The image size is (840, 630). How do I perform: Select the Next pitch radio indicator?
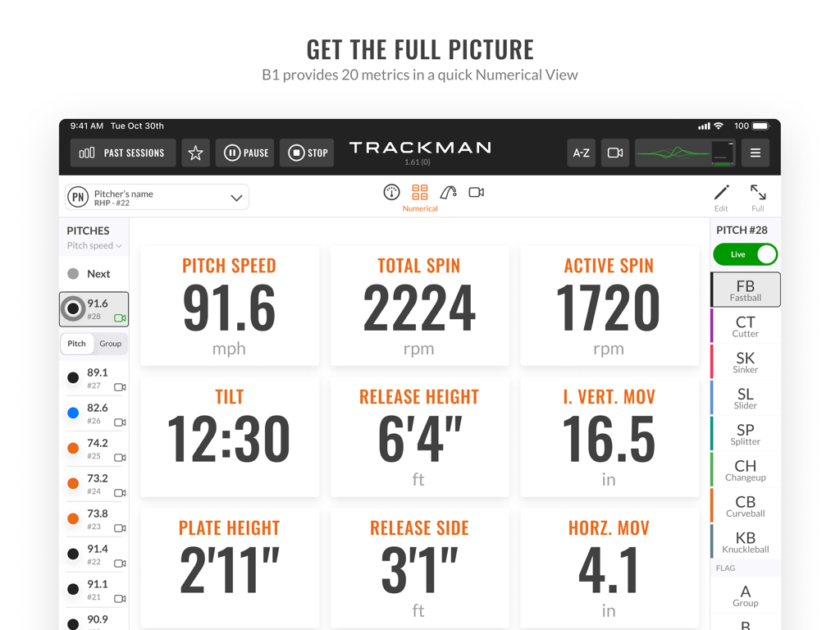tap(74, 273)
